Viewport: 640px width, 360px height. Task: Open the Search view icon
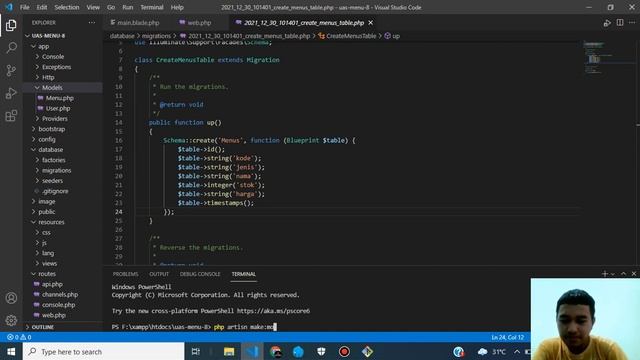(11, 48)
